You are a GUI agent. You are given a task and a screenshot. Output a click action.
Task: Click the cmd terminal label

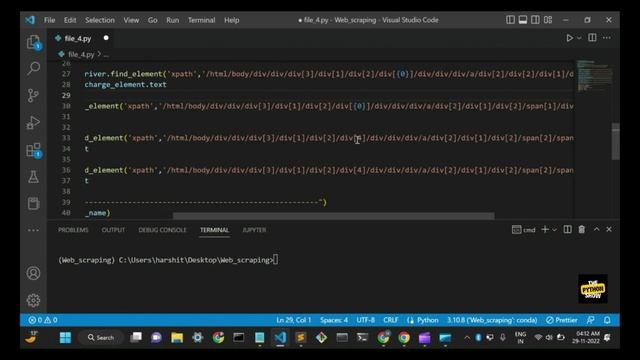[524, 230]
